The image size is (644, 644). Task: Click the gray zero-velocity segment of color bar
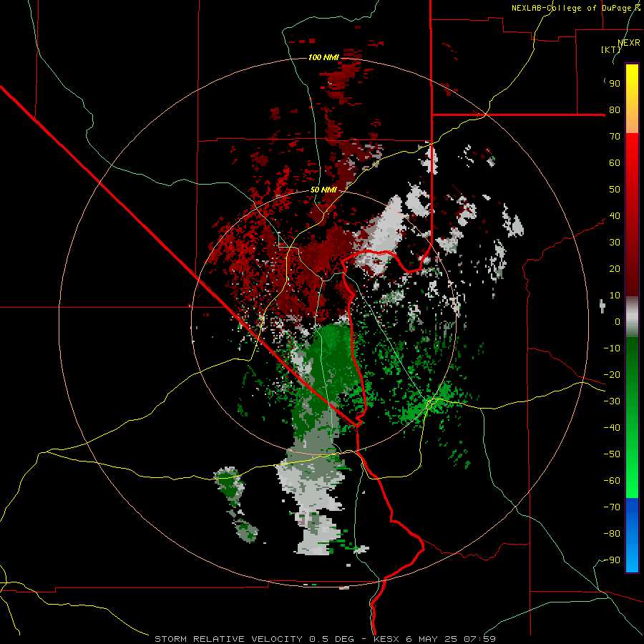click(632, 317)
